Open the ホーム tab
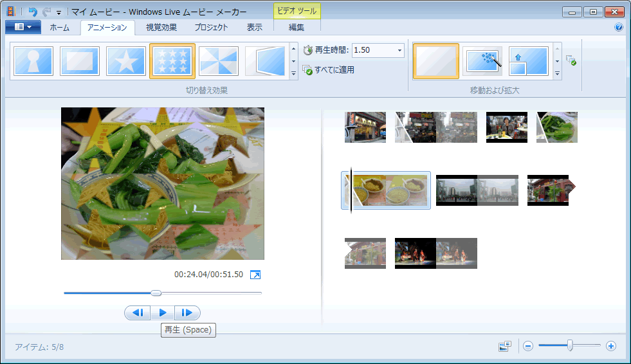631x364 pixels. [60, 27]
